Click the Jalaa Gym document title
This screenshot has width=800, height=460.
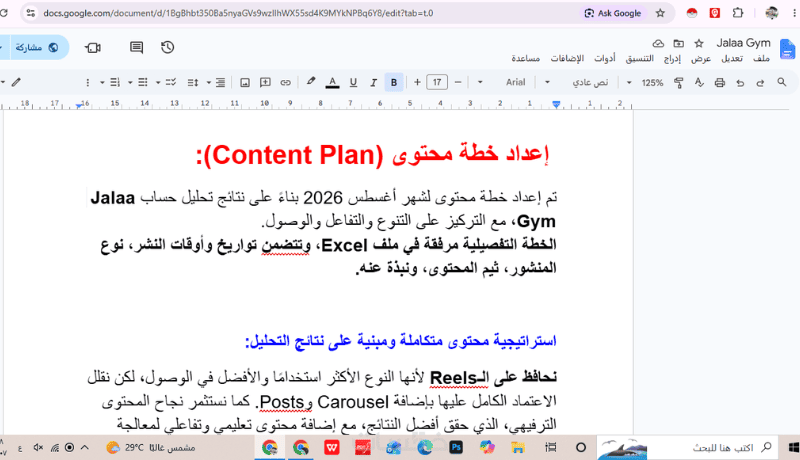[x=743, y=43]
